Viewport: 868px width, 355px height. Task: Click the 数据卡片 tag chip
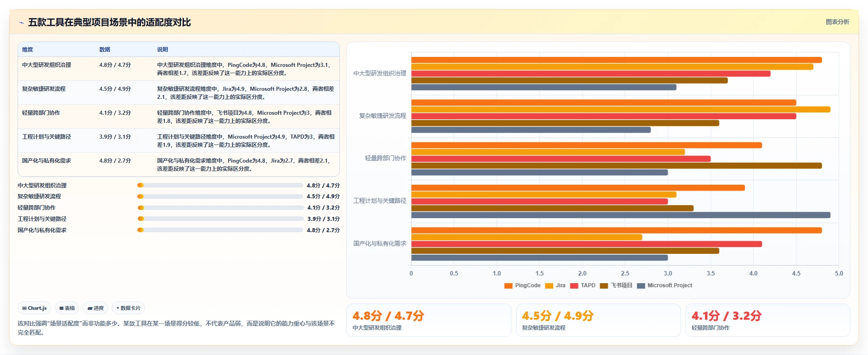tap(128, 308)
